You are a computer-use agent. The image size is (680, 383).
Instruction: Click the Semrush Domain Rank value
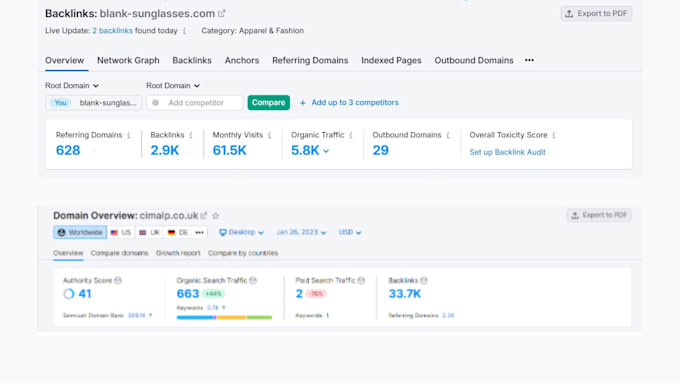(x=137, y=316)
